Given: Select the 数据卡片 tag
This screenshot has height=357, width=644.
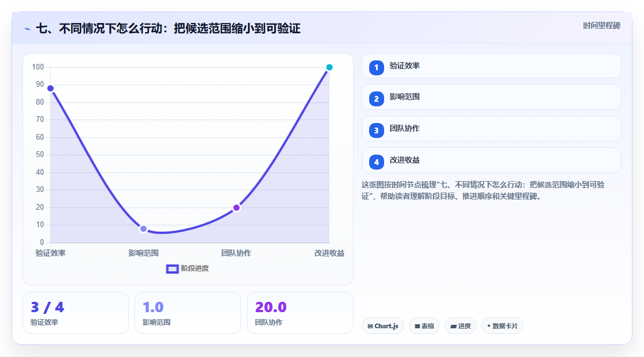Looking at the screenshot, I should coord(503,326).
